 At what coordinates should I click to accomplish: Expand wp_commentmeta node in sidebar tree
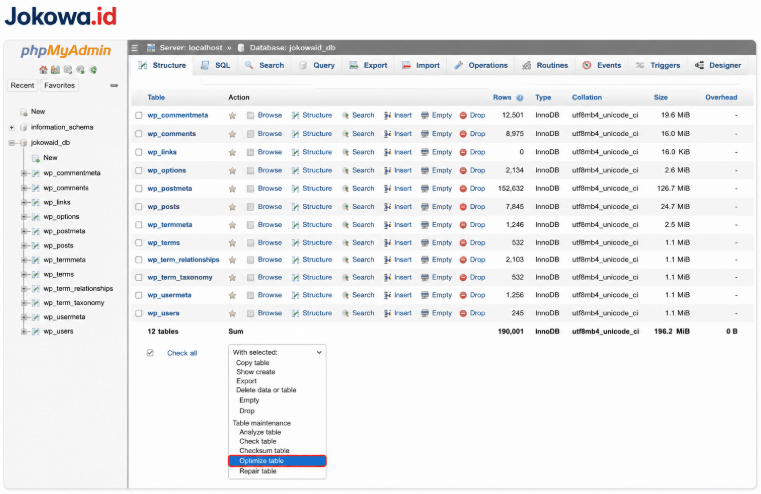24,173
